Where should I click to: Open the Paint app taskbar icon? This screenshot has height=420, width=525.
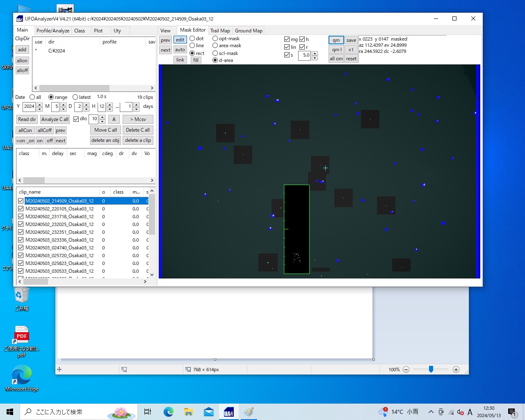click(249, 412)
